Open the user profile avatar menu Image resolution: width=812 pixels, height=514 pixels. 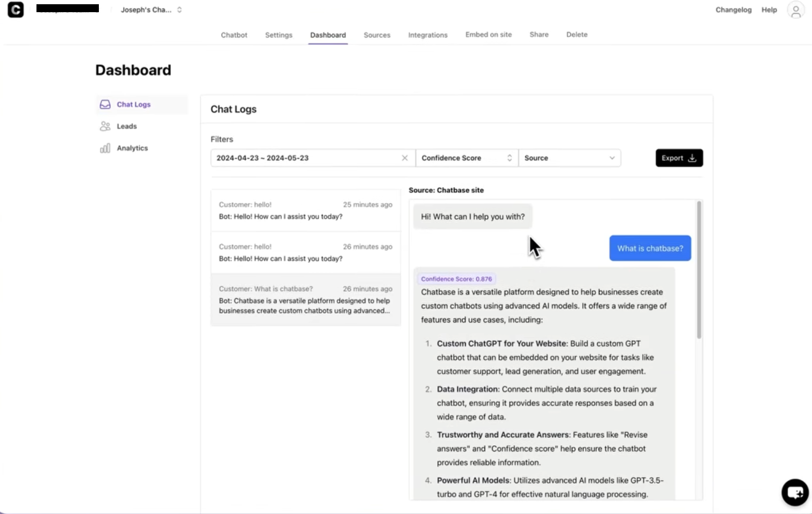point(796,10)
